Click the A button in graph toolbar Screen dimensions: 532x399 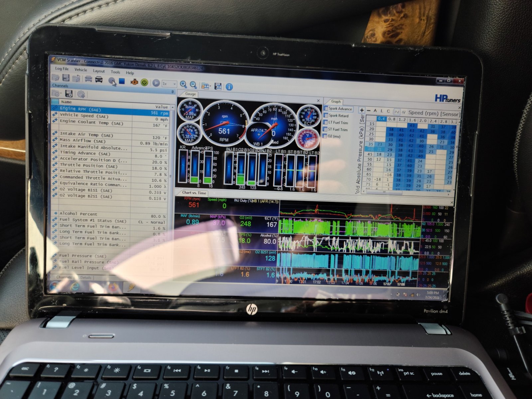tap(375, 111)
